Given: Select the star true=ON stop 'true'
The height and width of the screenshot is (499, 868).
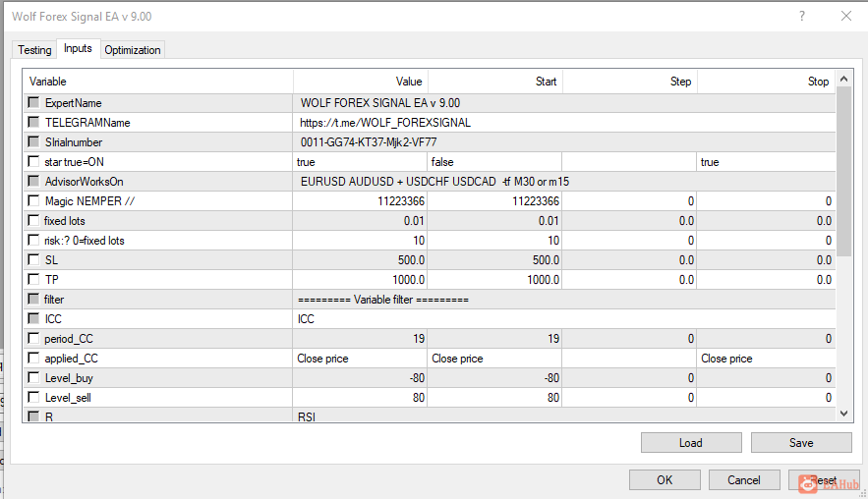Looking at the screenshot, I should pyautogui.click(x=766, y=161).
